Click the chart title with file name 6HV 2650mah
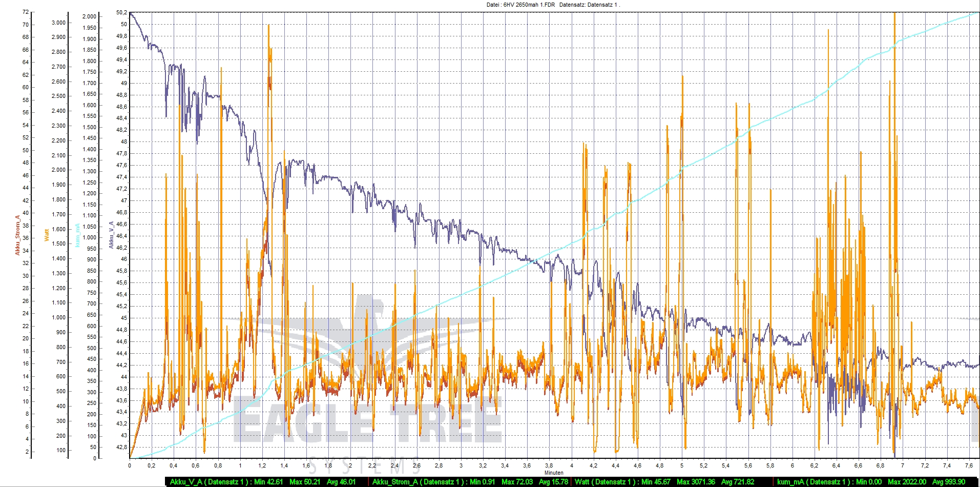 (x=553, y=5)
